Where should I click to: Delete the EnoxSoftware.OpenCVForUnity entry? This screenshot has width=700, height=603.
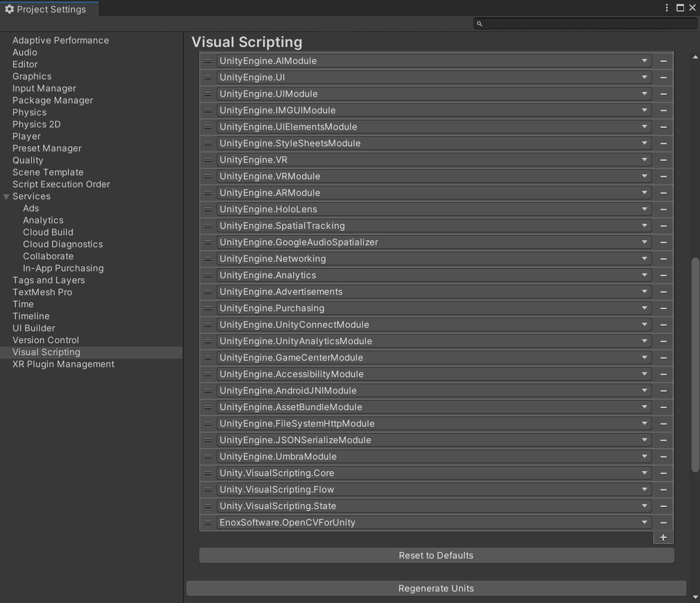click(x=664, y=523)
